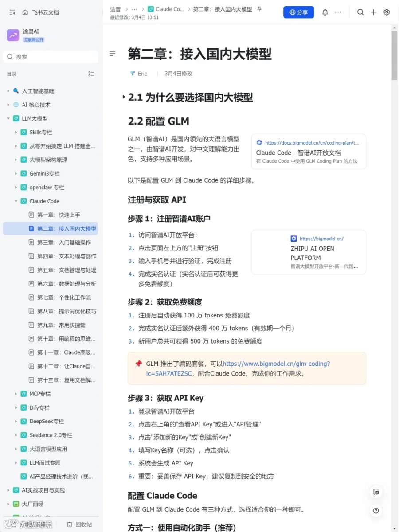Click the 第十二章：让Claude自... document icon
Image resolution: width=399 pixels, height=532 pixels.
(31, 366)
